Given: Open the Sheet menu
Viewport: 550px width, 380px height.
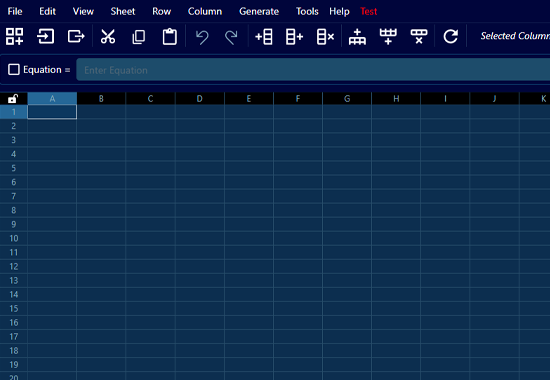Looking at the screenshot, I should (x=123, y=11).
